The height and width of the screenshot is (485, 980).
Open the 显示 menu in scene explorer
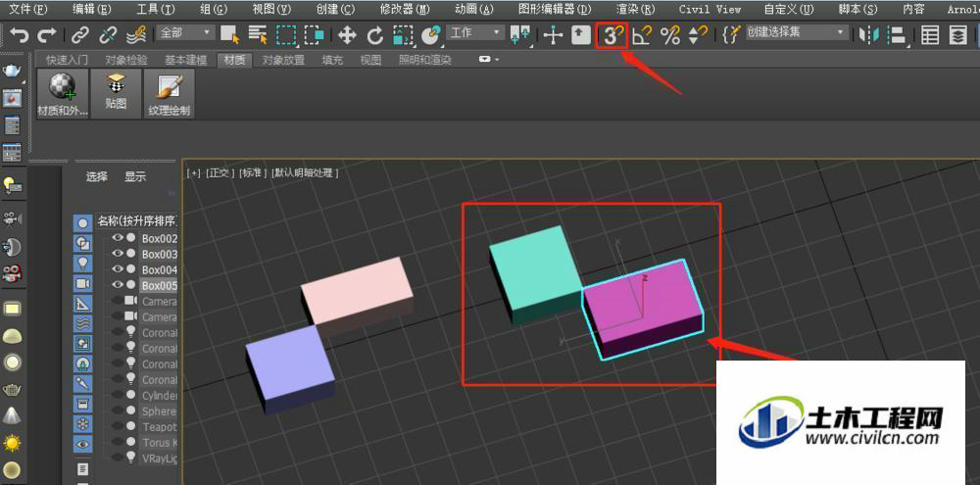135,177
